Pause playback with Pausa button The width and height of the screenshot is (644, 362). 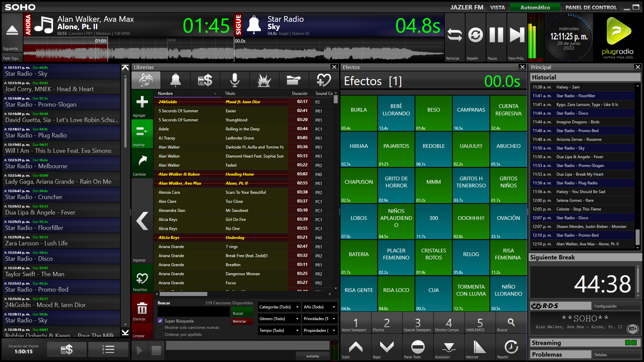[496, 38]
